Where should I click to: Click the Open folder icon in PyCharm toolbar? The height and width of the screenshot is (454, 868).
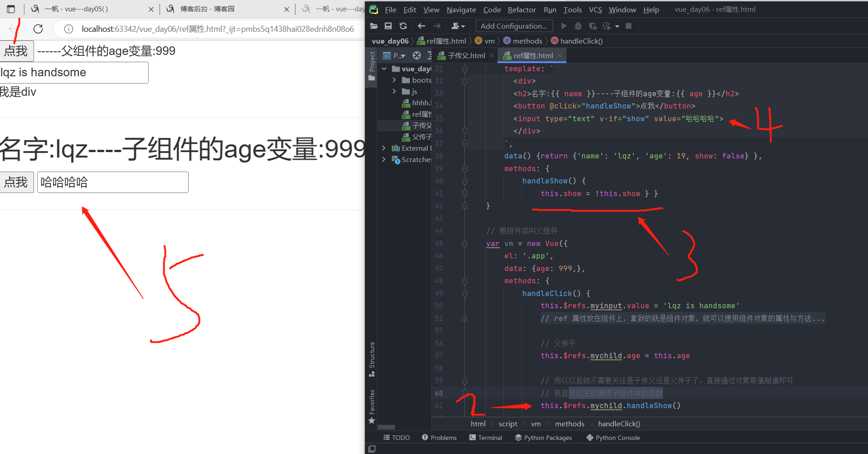374,26
